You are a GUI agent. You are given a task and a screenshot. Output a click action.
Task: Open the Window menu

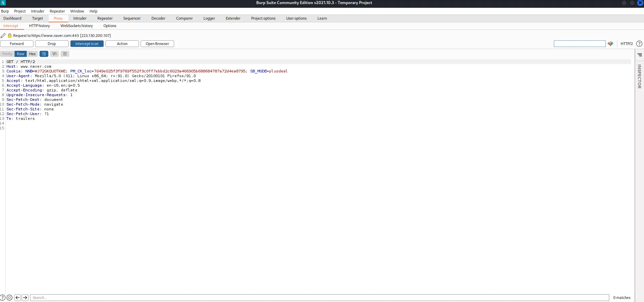pos(77,11)
